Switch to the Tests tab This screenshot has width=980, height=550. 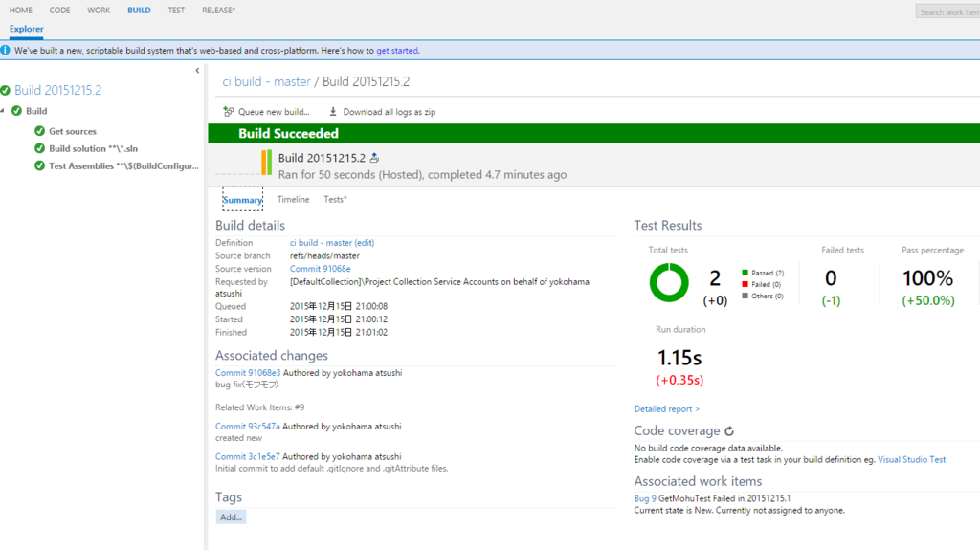(x=335, y=199)
